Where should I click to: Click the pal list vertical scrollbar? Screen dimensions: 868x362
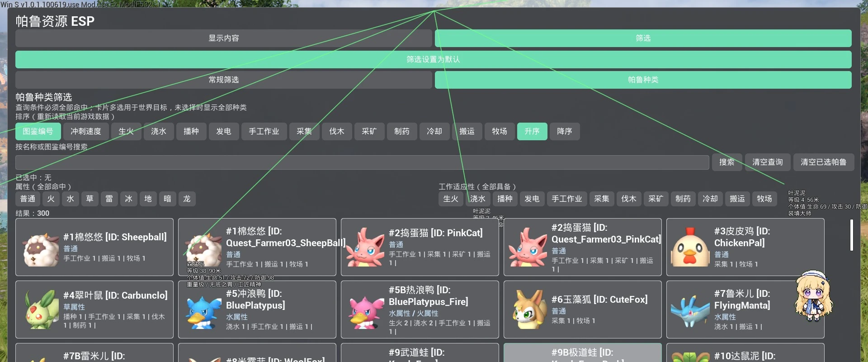click(x=851, y=235)
